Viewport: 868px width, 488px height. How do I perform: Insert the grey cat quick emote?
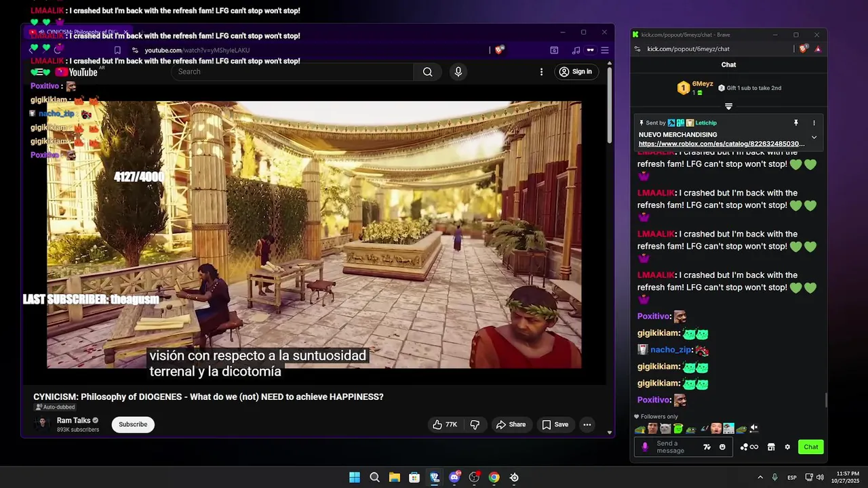tap(665, 428)
